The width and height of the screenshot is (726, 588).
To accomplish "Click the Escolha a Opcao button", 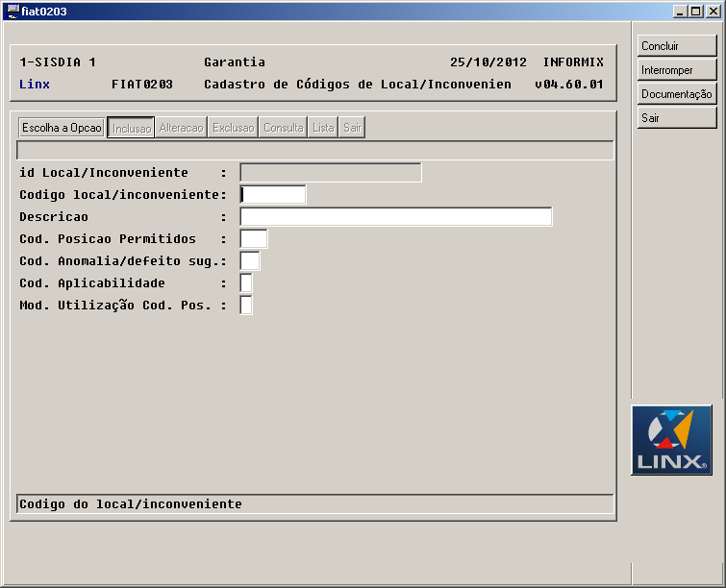I will pos(62,127).
